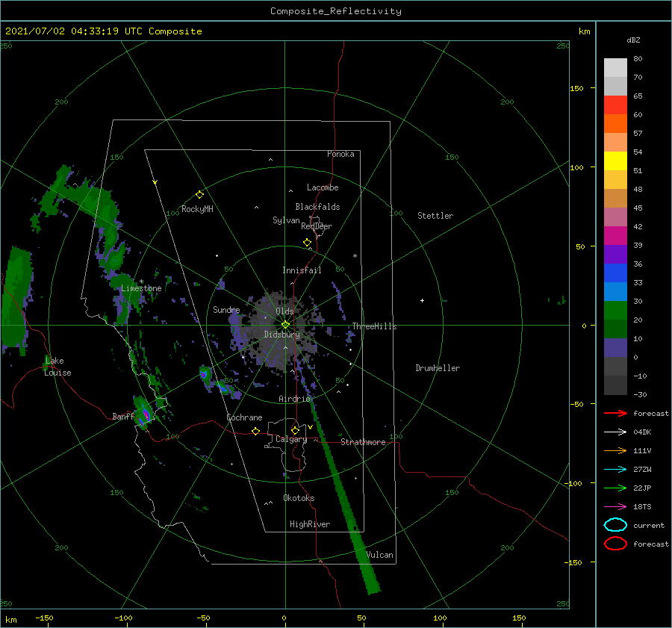672x628 pixels.
Task: Click the Airdrie town label
Action: (x=294, y=399)
